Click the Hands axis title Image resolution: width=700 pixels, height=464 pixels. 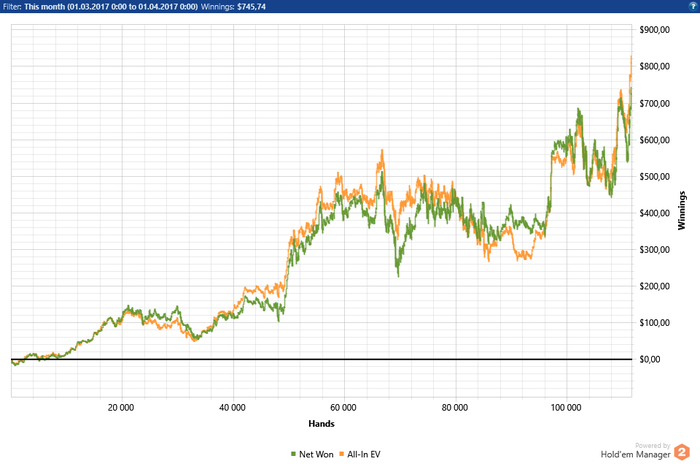click(321, 423)
